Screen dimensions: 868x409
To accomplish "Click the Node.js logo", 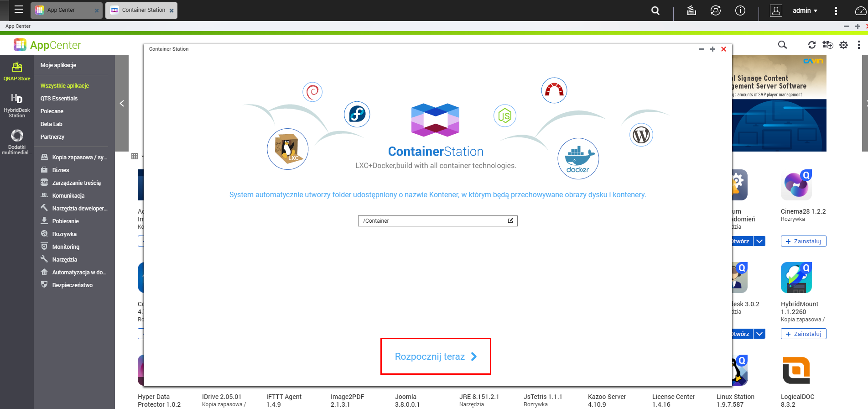I will (504, 116).
